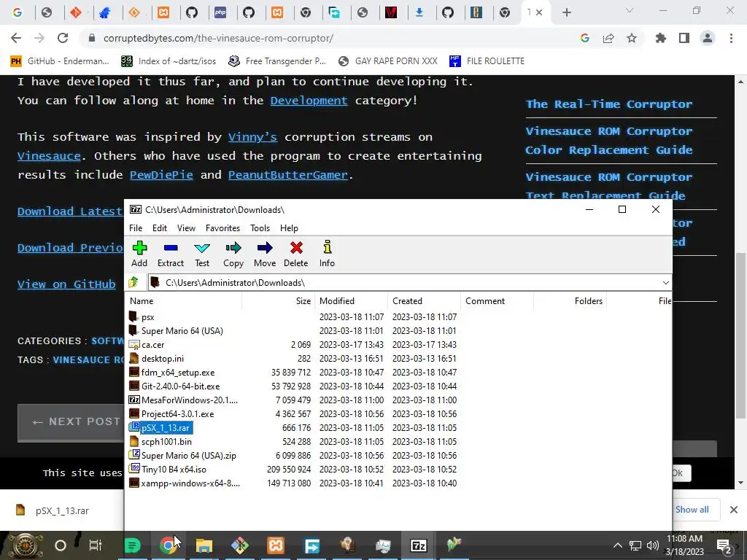The image size is (747, 560).
Task: Go up one folder level in 7-Zip
Action: click(134, 282)
